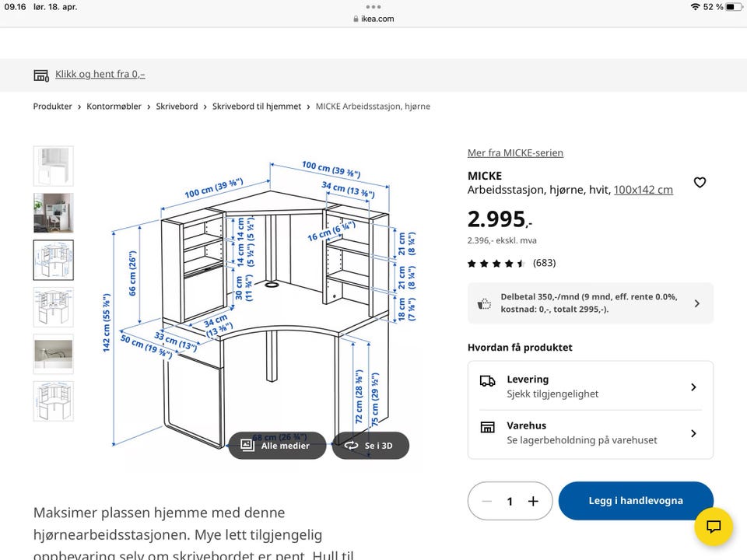Click the quantity value 1 field

point(510,502)
